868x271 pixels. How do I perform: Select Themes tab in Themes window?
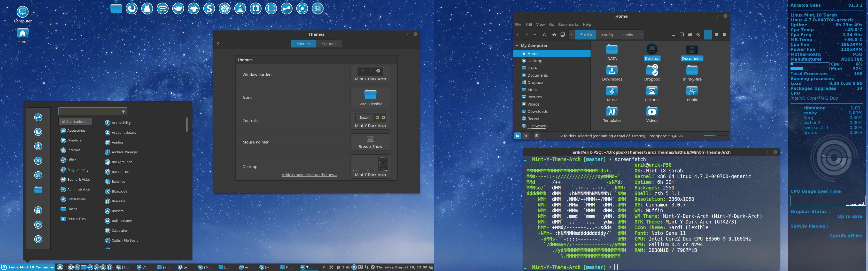(x=303, y=44)
